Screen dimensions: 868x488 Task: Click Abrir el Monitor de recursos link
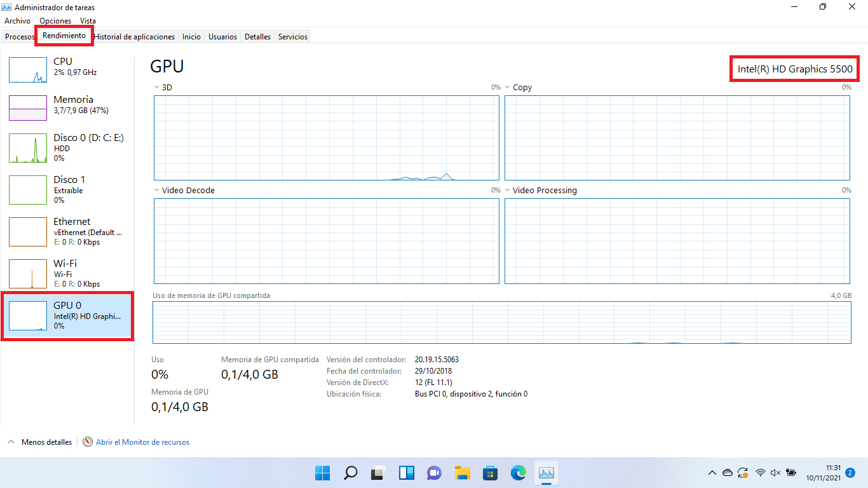142,442
